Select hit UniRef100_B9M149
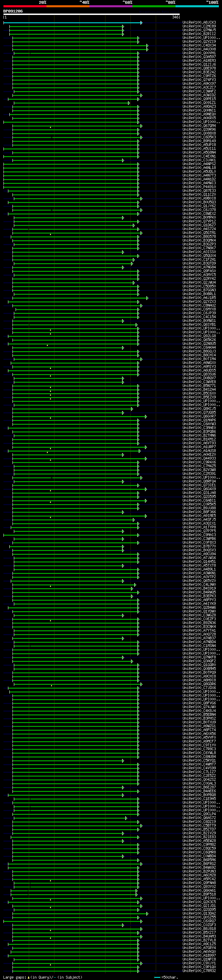The width and height of the screenshot is (222, 980). [199, 141]
